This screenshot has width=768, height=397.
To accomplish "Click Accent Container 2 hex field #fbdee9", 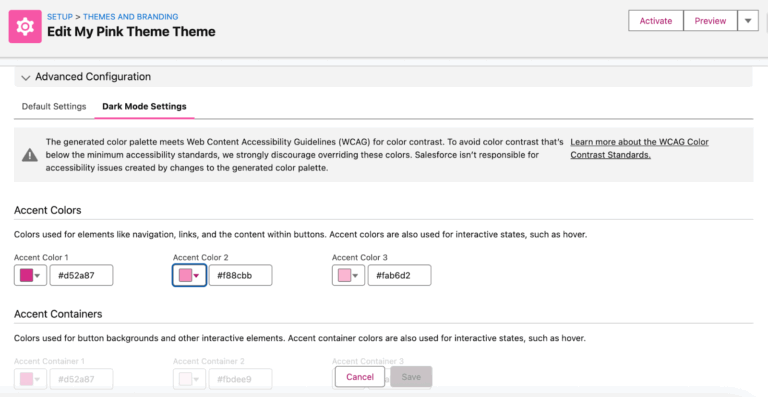I will [x=240, y=379].
